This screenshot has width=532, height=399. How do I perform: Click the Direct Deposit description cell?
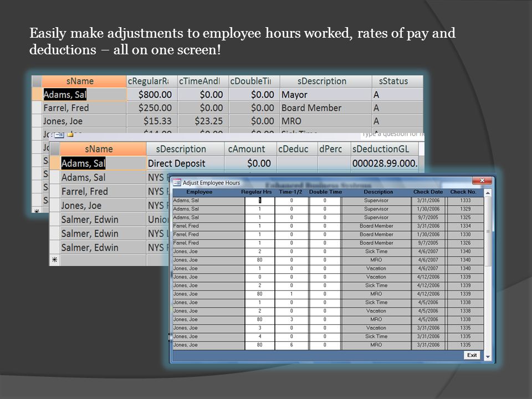[x=185, y=163]
